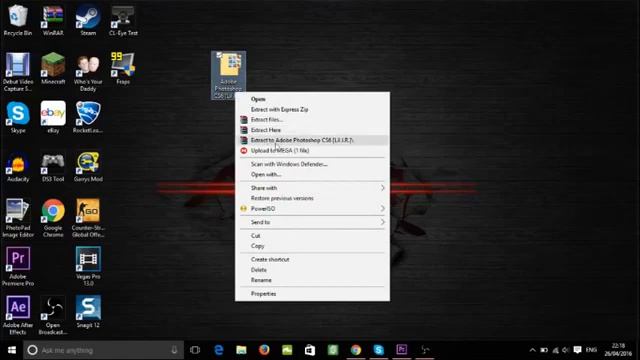The image size is (640, 360).
Task: Click the ENG language indicator
Action: (591, 350)
